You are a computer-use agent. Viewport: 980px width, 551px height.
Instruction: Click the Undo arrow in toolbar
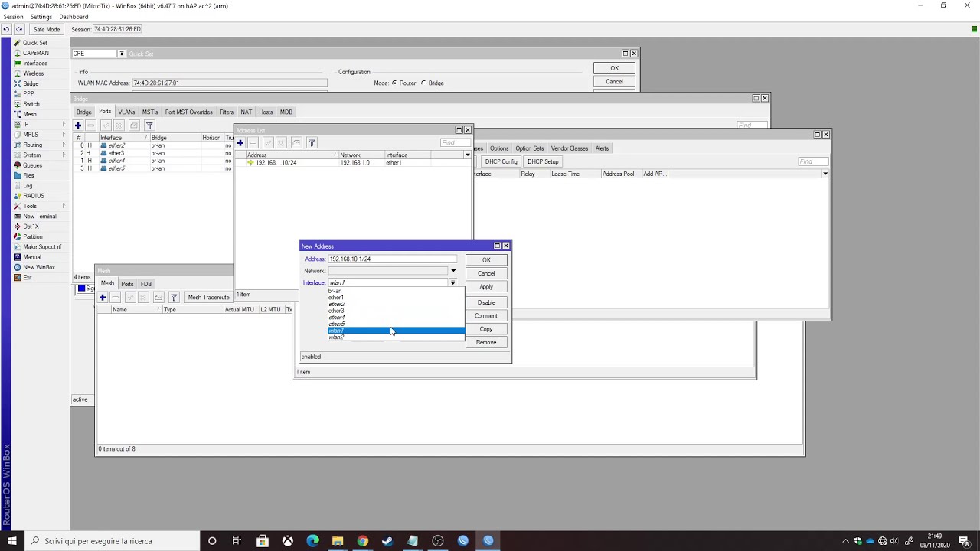click(6, 29)
